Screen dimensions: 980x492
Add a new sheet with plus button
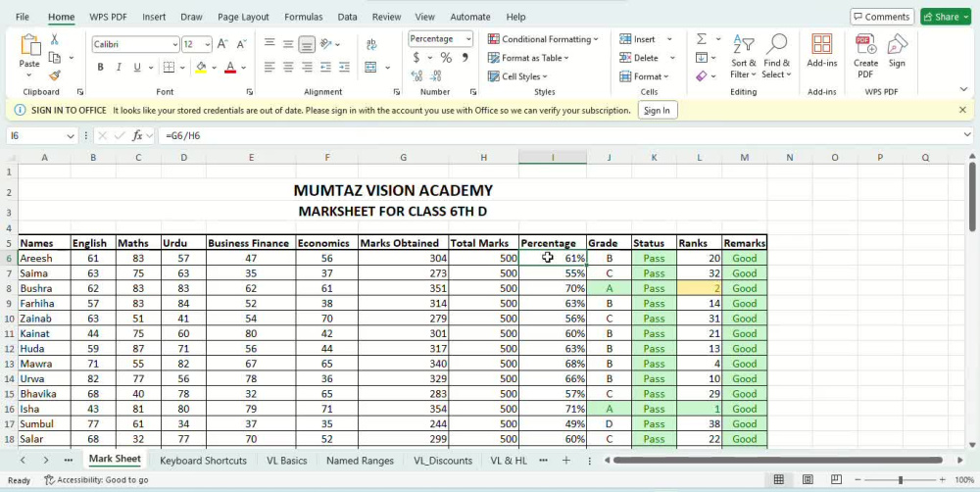pos(566,460)
